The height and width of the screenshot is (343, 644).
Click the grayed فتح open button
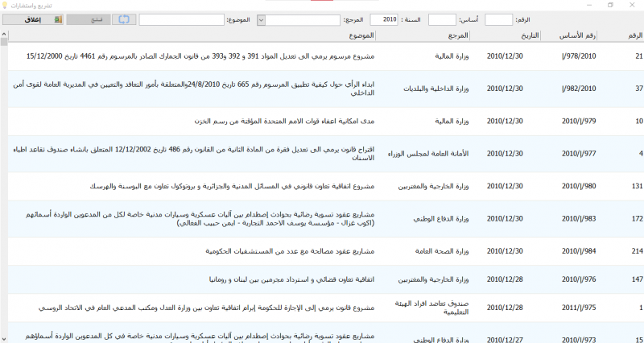pos(89,19)
